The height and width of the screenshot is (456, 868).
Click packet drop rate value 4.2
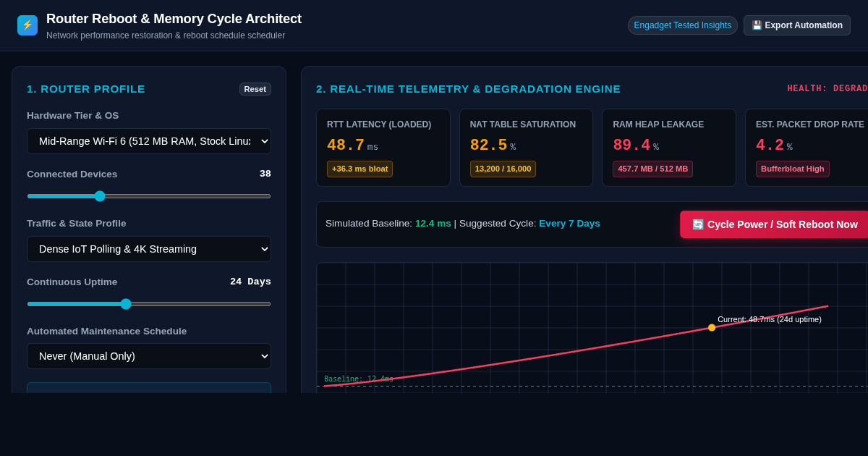(x=770, y=145)
